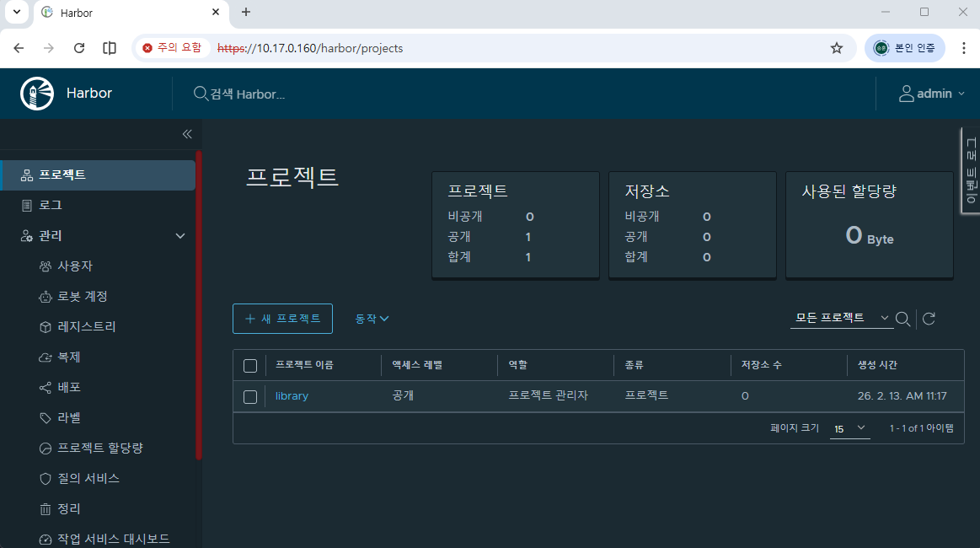Click the 1 - 1 of 1 아이템 text
Screen dimensions: 980x548
(922, 428)
